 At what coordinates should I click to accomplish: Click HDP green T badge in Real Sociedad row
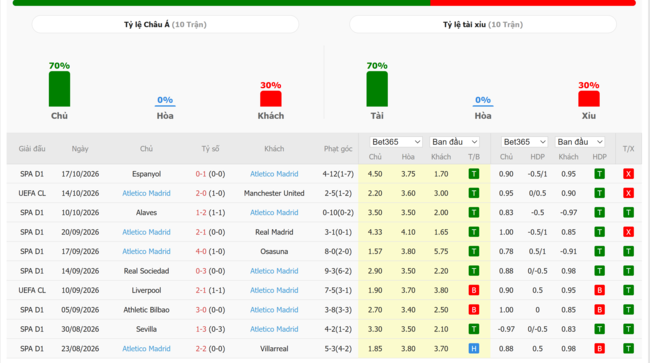(x=599, y=271)
